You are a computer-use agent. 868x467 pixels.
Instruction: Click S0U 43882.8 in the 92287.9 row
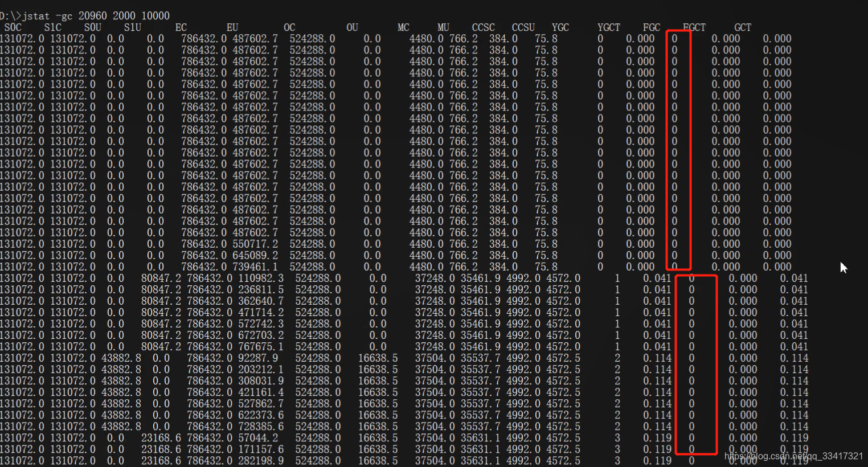point(121,358)
